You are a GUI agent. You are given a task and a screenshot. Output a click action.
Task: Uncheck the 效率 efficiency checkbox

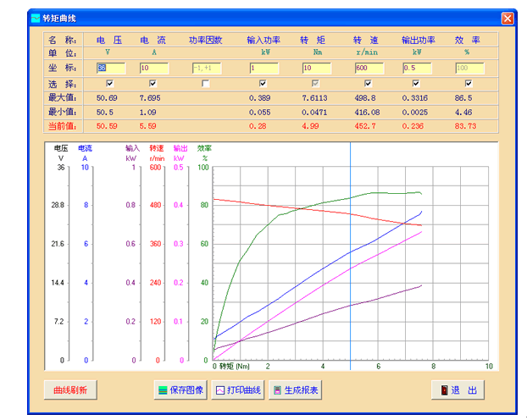coord(468,84)
